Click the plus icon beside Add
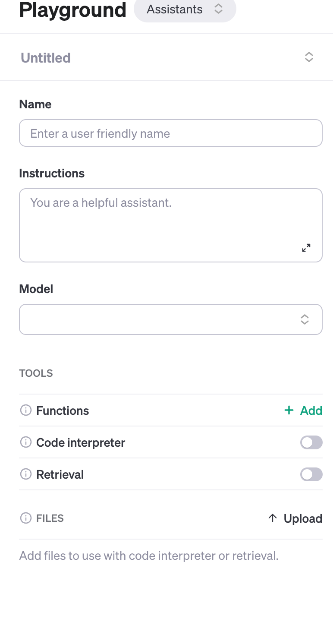The width and height of the screenshot is (333, 644). 288,410
